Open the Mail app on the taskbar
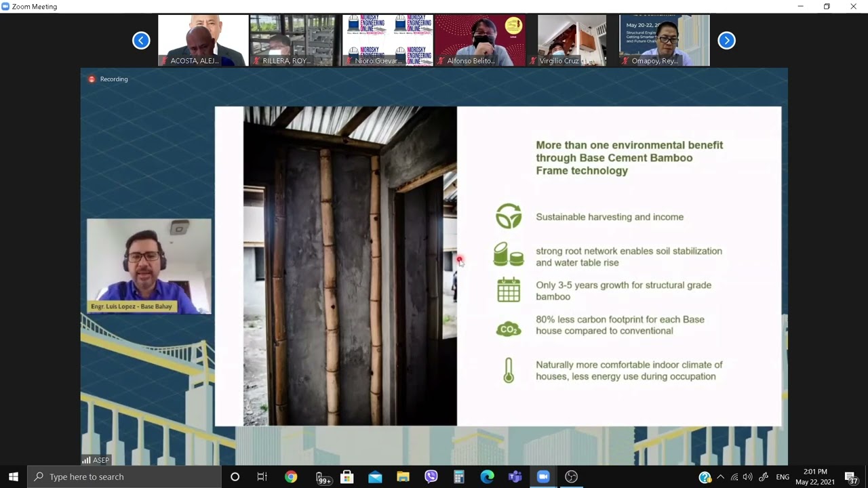Image resolution: width=868 pixels, height=488 pixels. coord(375,476)
